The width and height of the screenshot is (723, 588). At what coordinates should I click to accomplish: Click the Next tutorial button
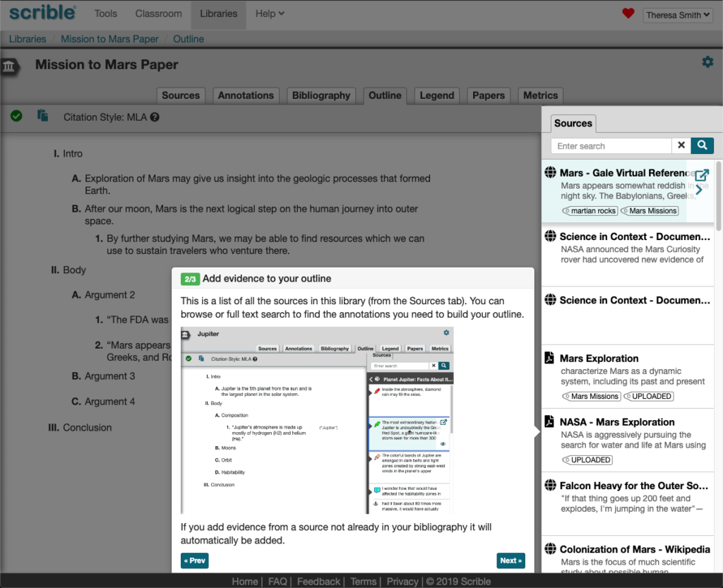pyautogui.click(x=511, y=560)
